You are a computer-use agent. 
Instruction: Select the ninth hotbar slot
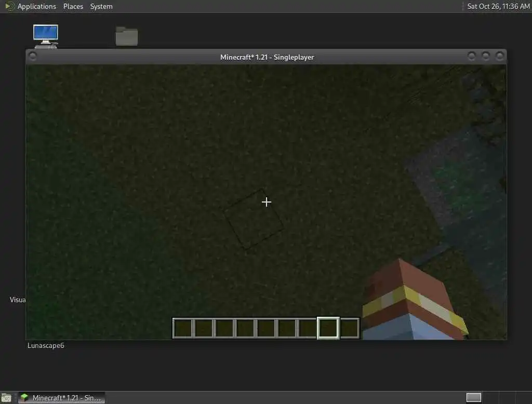tap(350, 328)
